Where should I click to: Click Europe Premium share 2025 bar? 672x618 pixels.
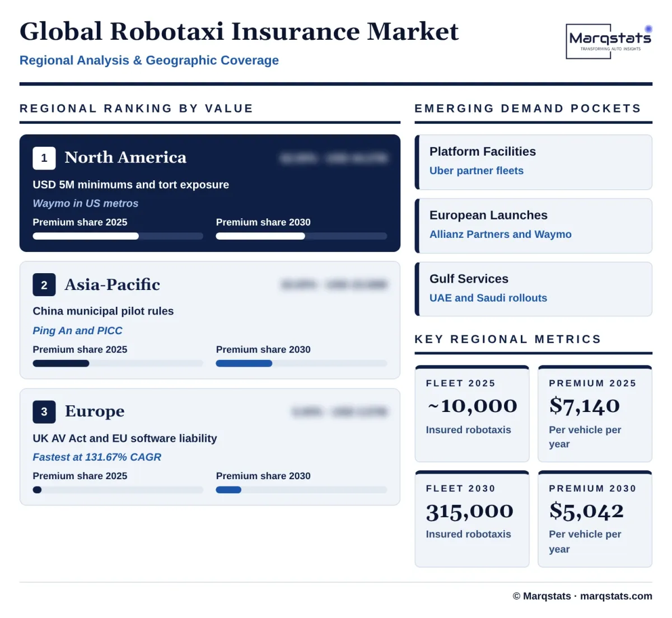(118, 490)
